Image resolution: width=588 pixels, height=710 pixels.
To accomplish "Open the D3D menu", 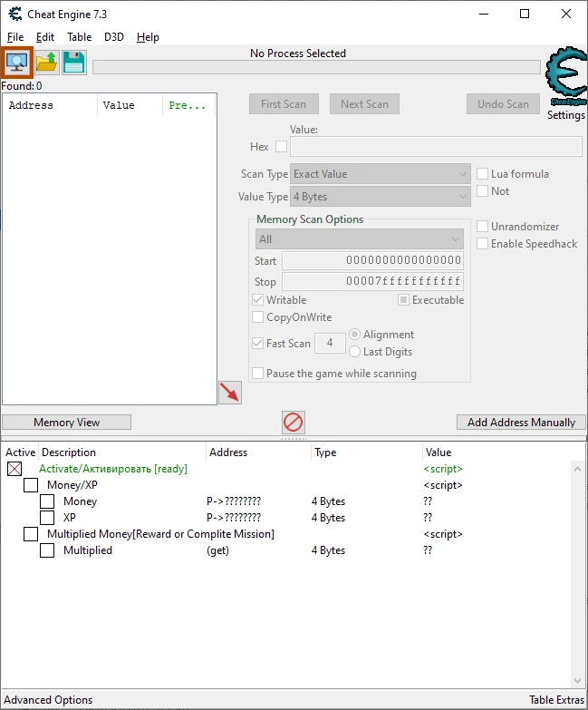I will (114, 37).
